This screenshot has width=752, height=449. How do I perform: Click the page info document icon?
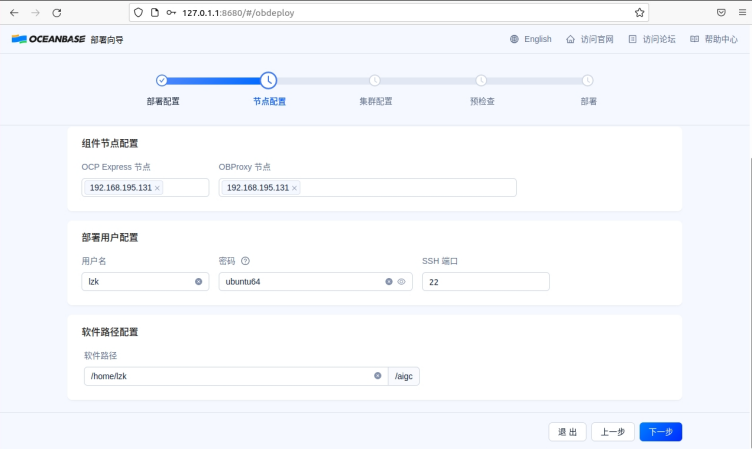click(x=154, y=12)
